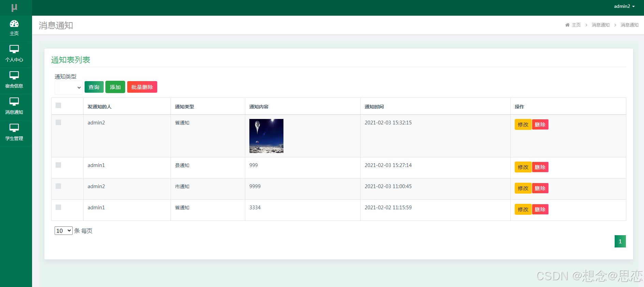Click 修改 for the 9999 notification

pos(523,188)
